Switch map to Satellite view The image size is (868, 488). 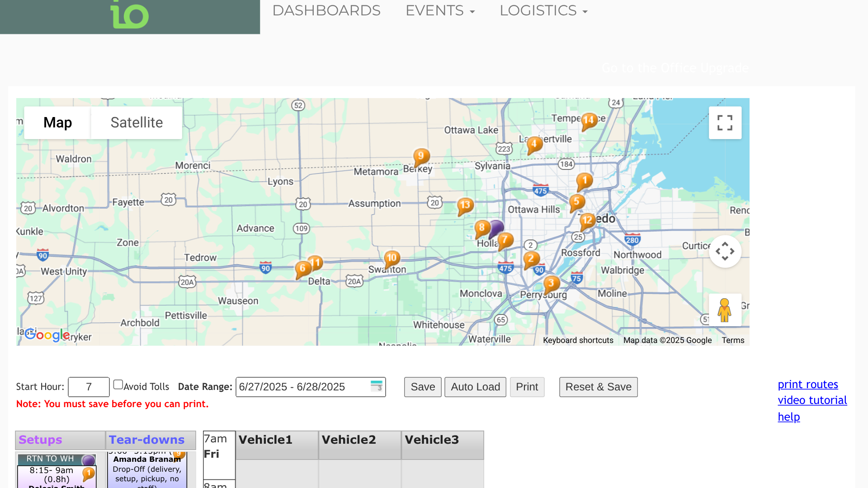coord(137,122)
